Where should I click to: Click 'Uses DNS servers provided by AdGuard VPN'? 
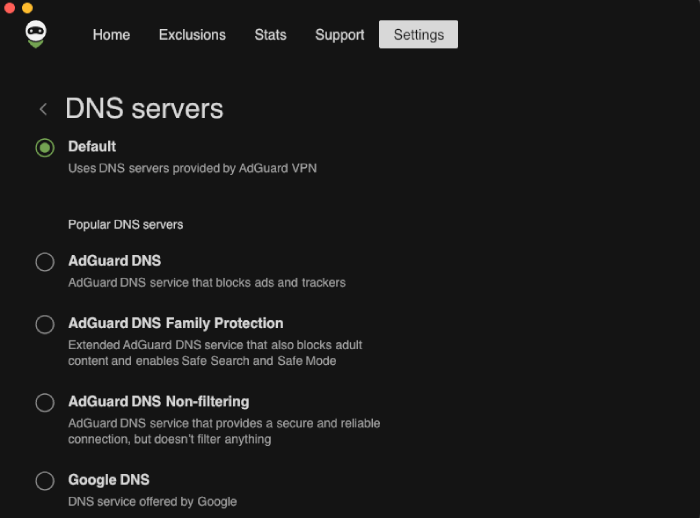point(192,168)
